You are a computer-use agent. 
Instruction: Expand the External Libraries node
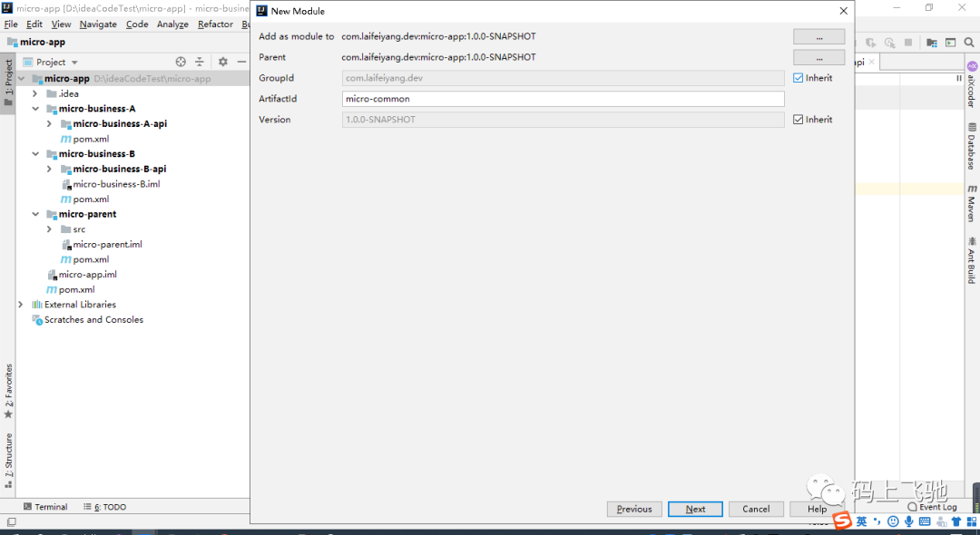[x=21, y=305]
